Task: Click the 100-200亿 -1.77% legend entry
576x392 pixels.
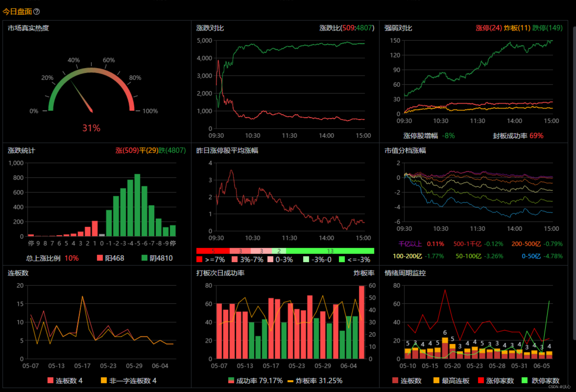Action: coord(418,256)
